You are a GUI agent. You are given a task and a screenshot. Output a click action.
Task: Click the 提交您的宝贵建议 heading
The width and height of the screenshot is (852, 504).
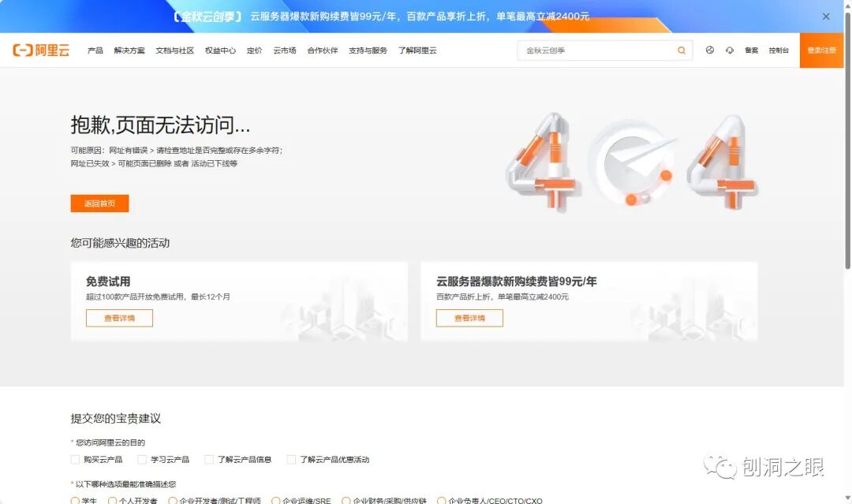116,418
